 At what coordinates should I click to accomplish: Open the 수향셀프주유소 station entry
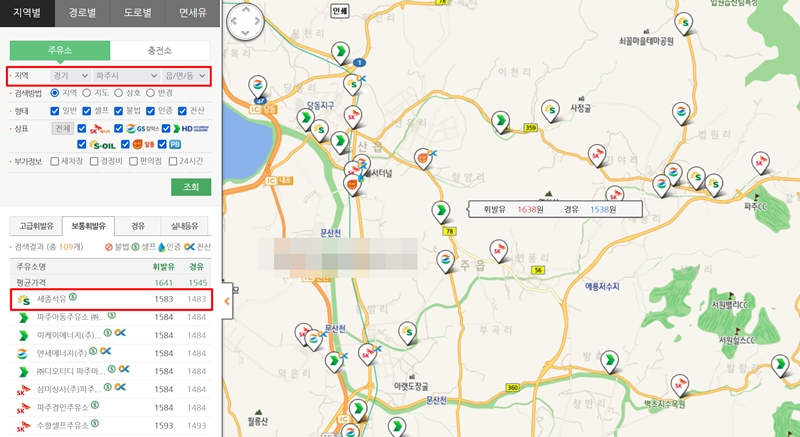pos(111,425)
